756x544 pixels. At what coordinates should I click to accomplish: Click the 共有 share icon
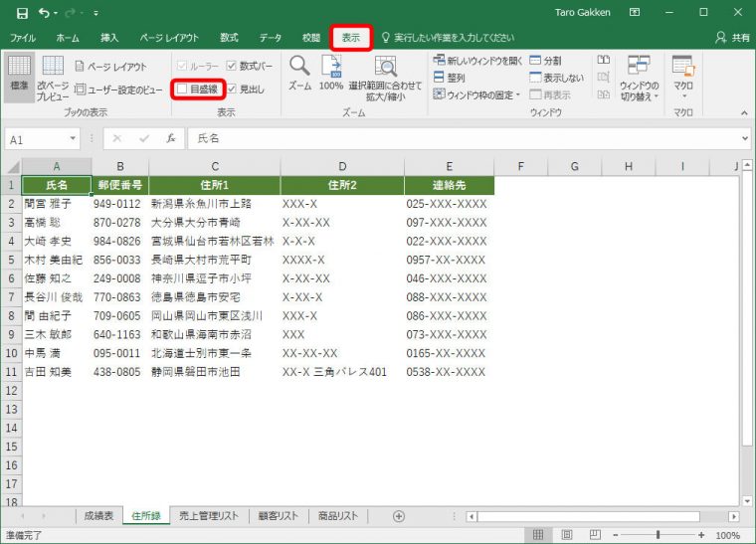(x=732, y=38)
